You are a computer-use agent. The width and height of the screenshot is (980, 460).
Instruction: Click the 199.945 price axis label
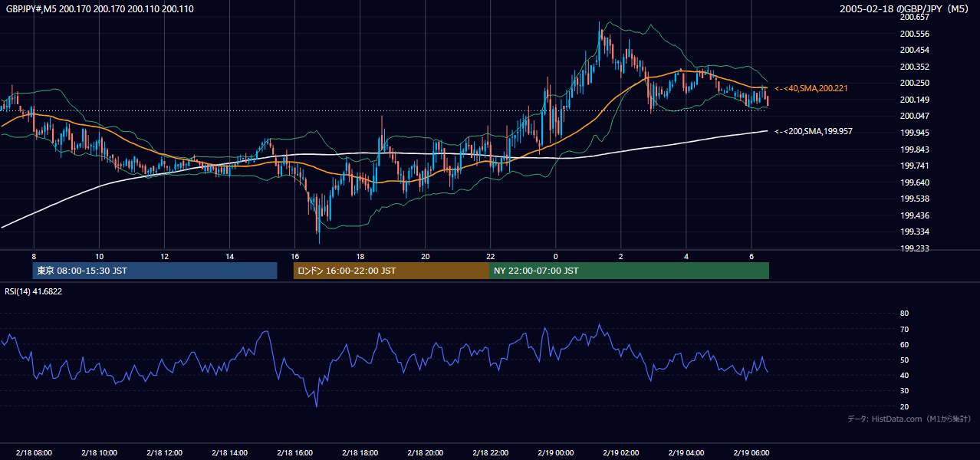[x=915, y=133]
